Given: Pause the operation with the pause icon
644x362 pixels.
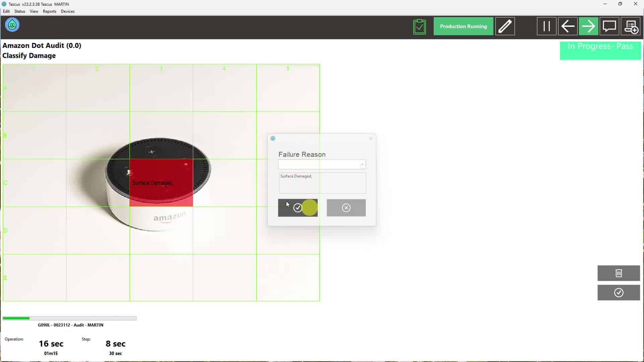Looking at the screenshot, I should [x=546, y=26].
